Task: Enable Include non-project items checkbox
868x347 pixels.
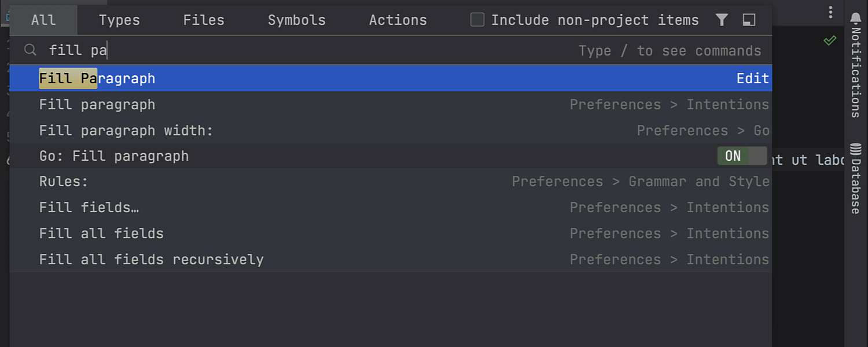Action: (477, 20)
